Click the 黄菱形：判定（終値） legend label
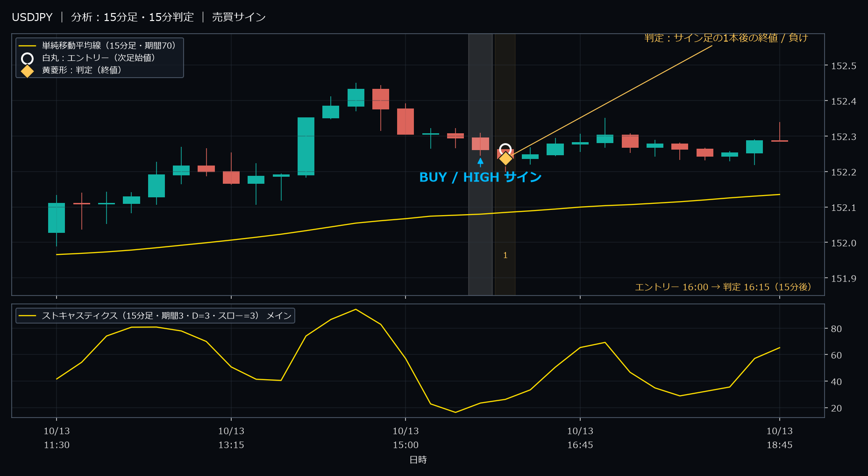 point(82,70)
